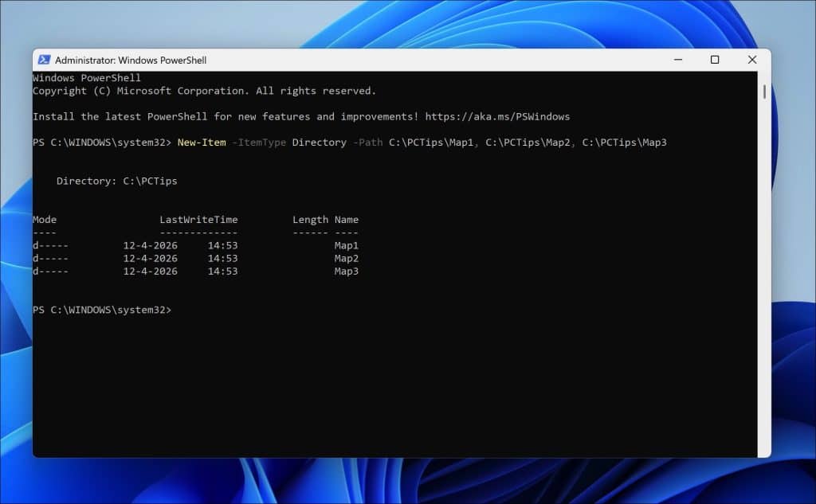The width and height of the screenshot is (816, 504).
Task: Click the New-Item command text
Action: tap(201, 143)
